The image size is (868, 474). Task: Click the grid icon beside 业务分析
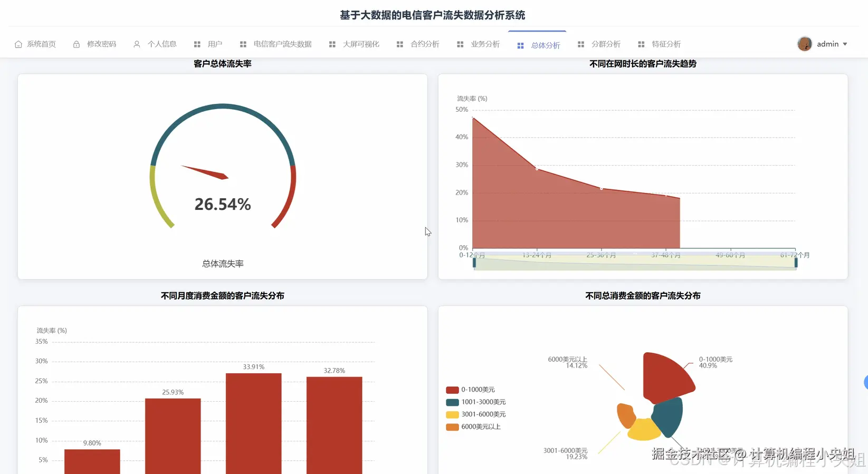460,44
